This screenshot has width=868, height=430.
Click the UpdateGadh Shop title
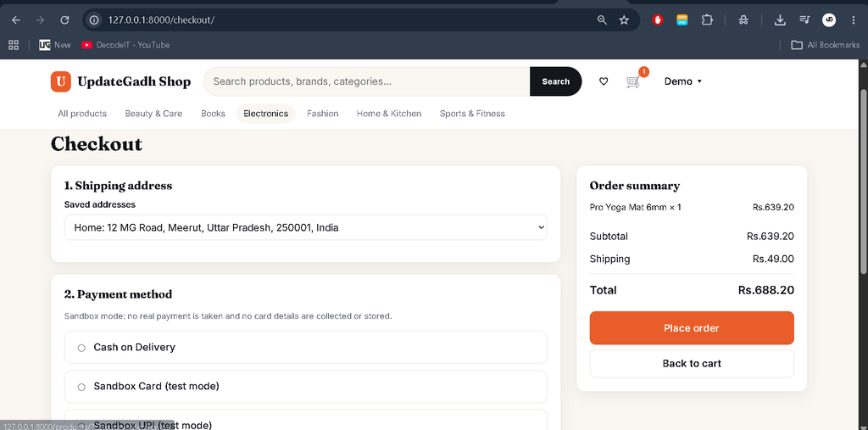(134, 81)
